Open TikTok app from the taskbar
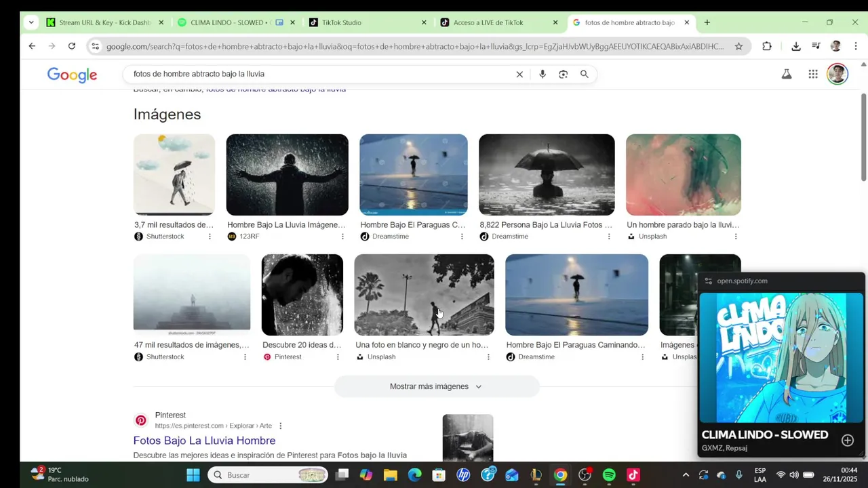Viewport: 868px width, 488px height. 633,475
